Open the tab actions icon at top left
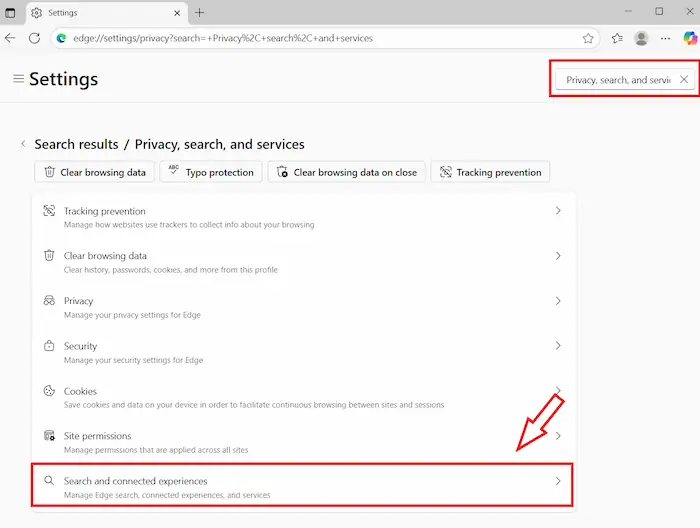The height and width of the screenshot is (528, 700). point(11,12)
